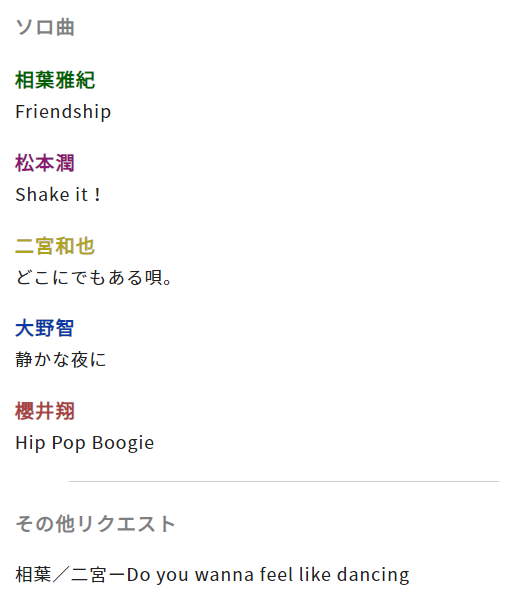Viewport: 519px width, 603px height.
Task: Click the リクエスト word in the grey heading
Action: pyautogui.click(x=126, y=524)
